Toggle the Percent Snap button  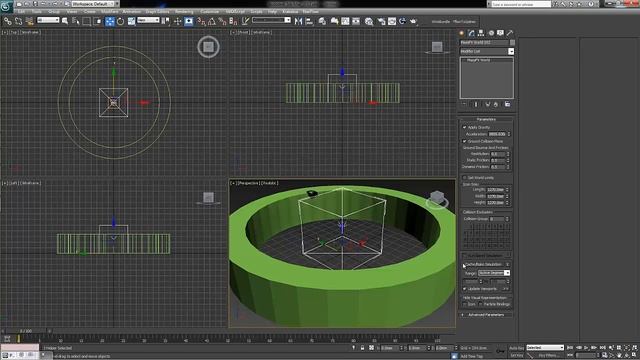click(222, 21)
